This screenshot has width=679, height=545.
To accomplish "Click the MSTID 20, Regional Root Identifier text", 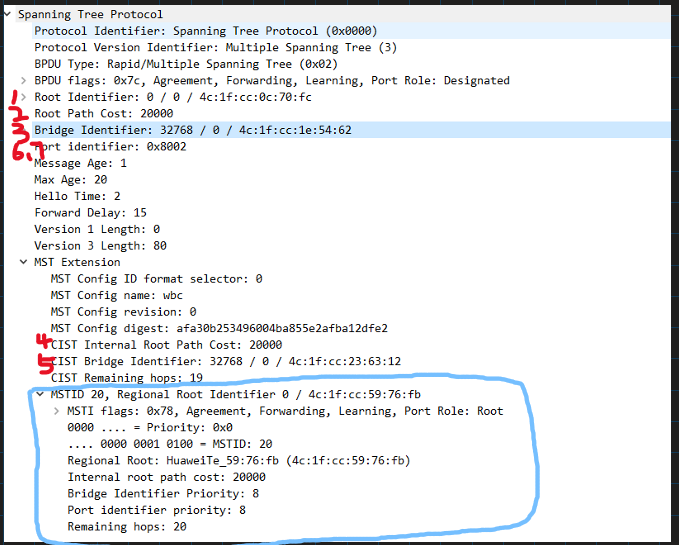I will pos(236,394).
